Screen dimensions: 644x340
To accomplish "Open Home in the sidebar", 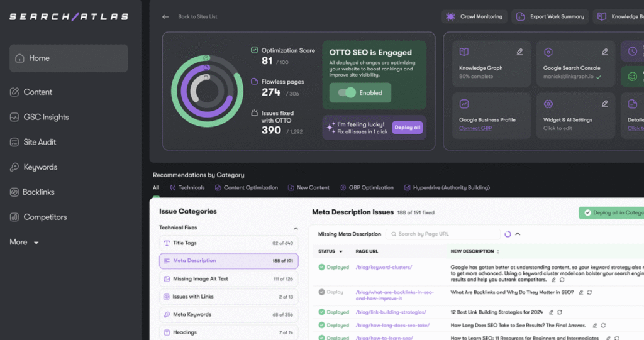I will click(x=69, y=58).
